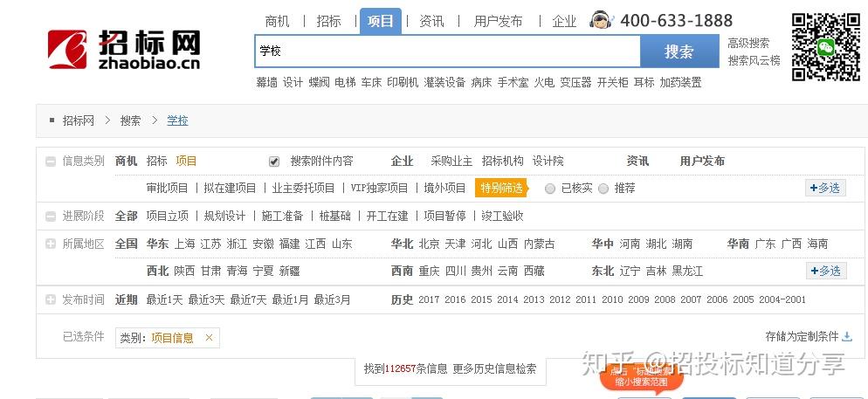Viewport: 868px width, 399px height.
Task: Choose 新疆 region filter
Action: point(290,272)
